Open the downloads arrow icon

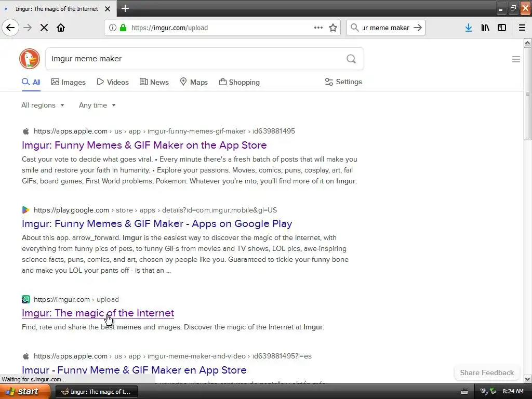(468, 28)
